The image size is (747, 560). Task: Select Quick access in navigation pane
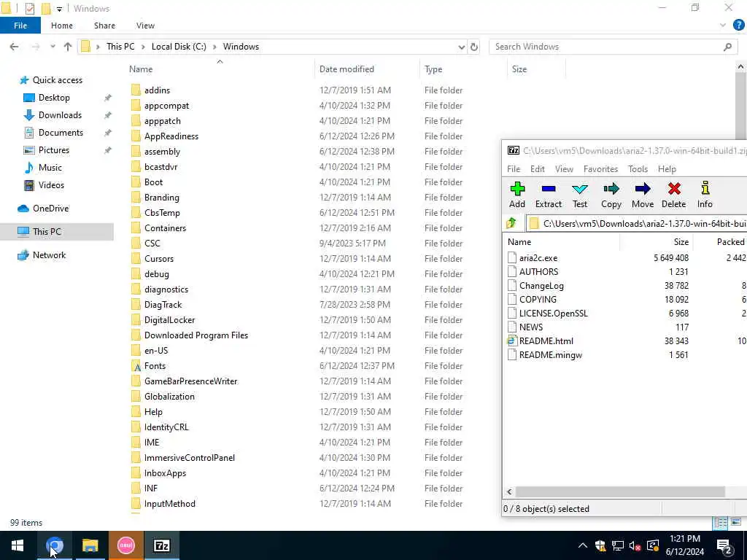57,80
